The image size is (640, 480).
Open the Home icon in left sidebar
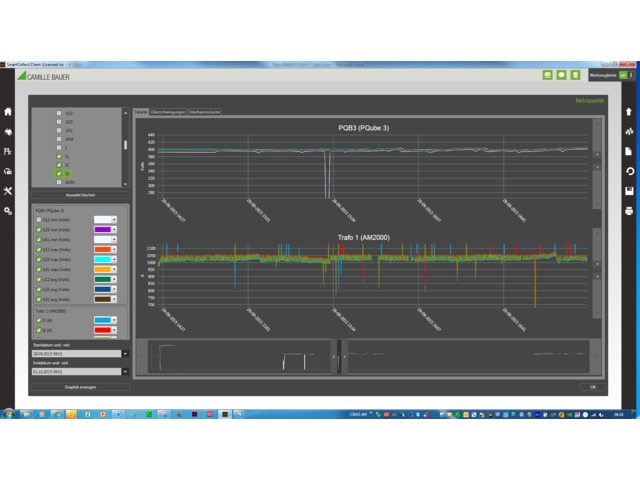(8, 112)
